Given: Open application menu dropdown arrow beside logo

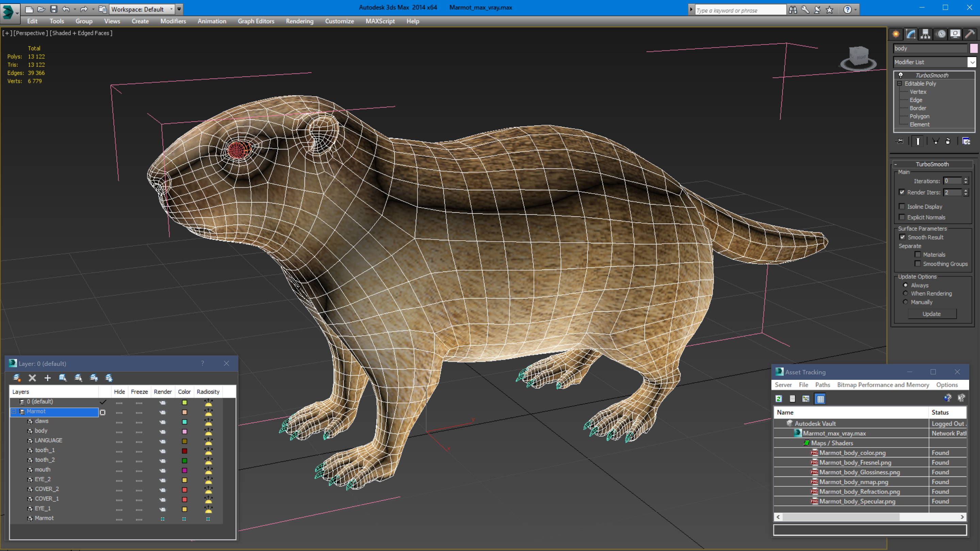Looking at the screenshot, I should tap(17, 13).
